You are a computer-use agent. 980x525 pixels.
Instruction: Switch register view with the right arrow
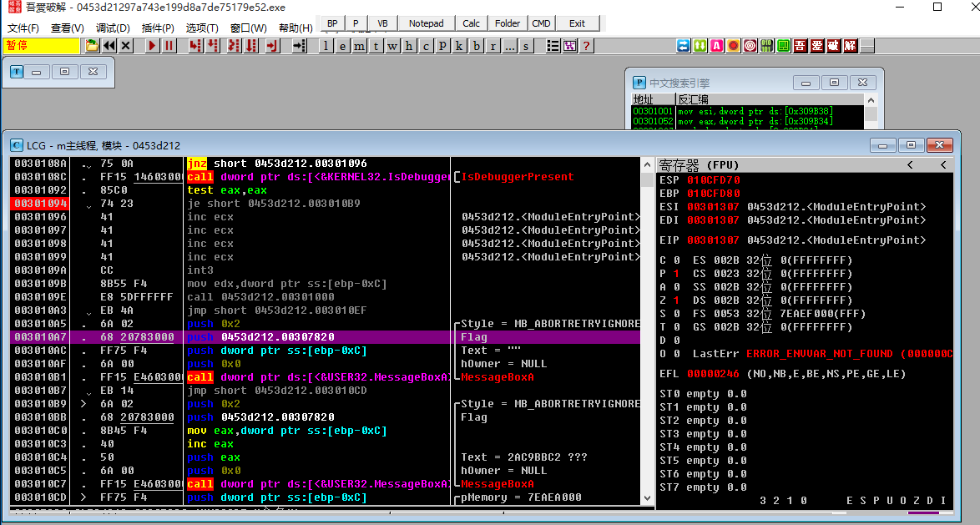coord(942,165)
